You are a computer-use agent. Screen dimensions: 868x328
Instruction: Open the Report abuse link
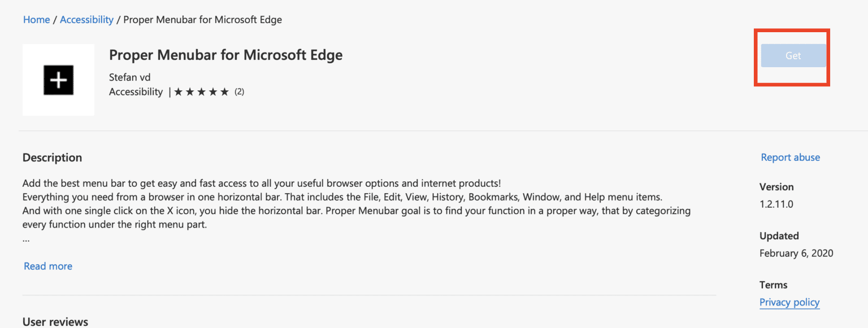(790, 157)
